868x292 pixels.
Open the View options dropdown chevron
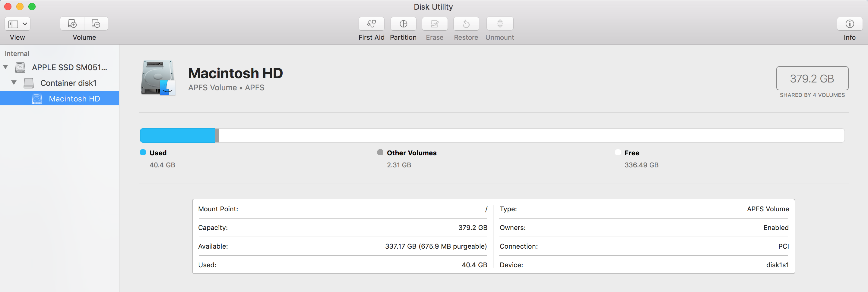click(25, 23)
